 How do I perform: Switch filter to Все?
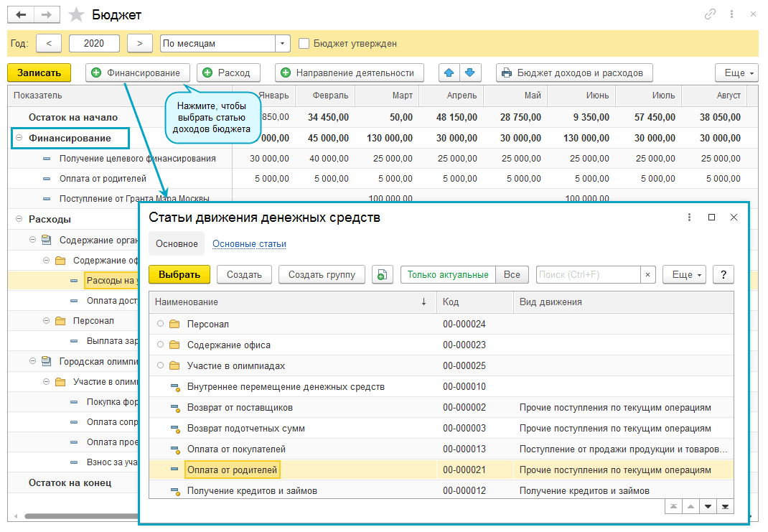[x=512, y=274]
